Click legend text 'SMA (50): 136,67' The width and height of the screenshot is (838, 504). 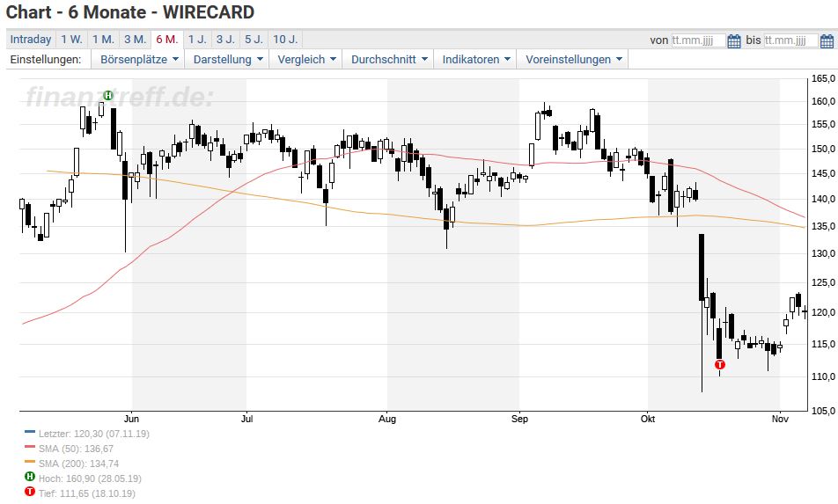tap(76, 449)
